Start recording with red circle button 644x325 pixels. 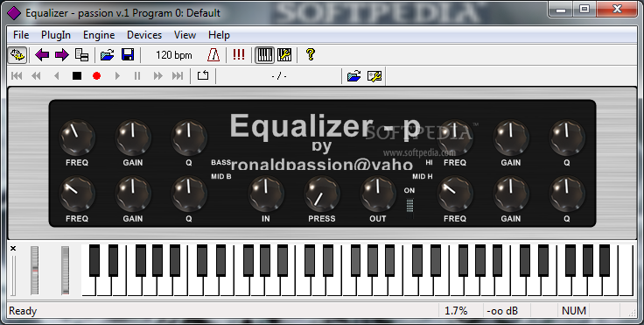[x=97, y=75]
